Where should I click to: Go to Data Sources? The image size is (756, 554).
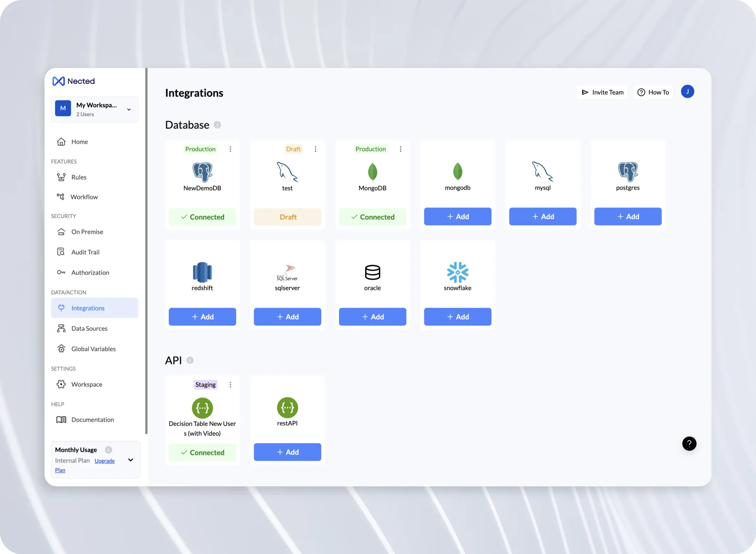89,328
